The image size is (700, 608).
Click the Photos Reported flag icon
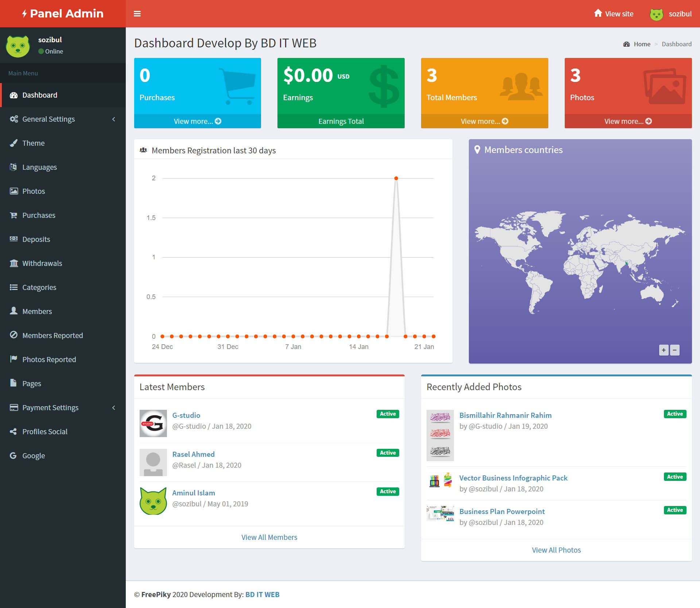tap(13, 359)
